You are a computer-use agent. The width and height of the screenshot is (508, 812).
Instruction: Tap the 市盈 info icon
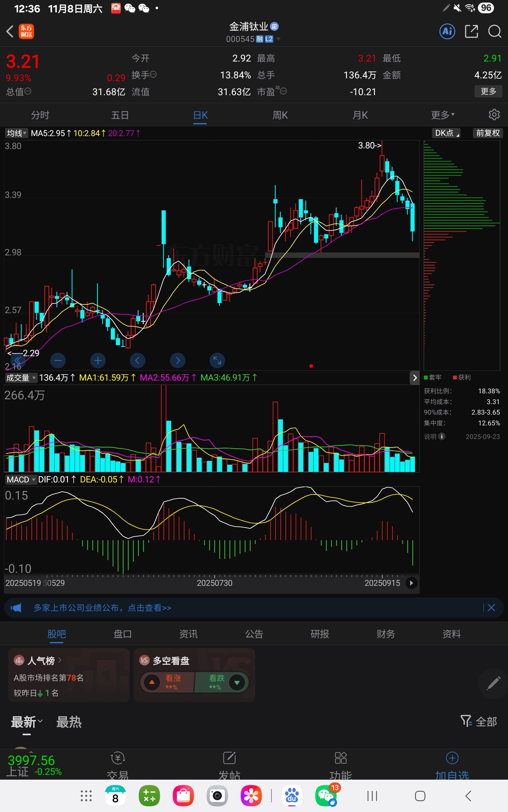[x=283, y=91]
